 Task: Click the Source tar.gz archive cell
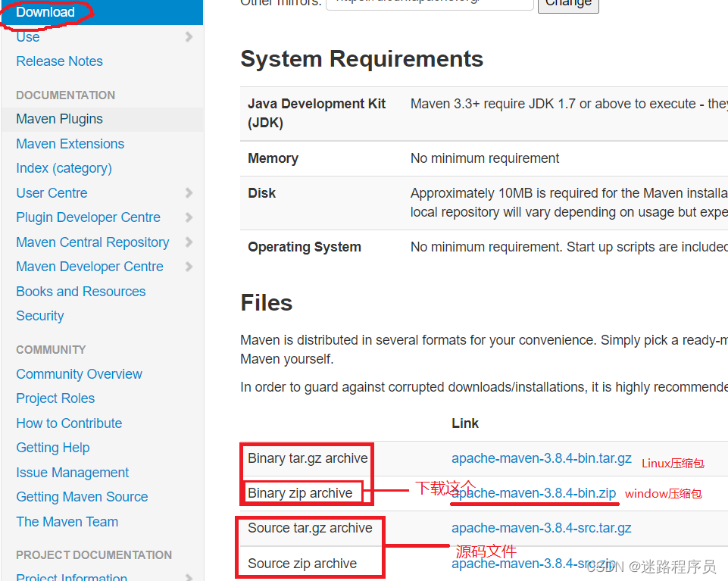coord(310,528)
